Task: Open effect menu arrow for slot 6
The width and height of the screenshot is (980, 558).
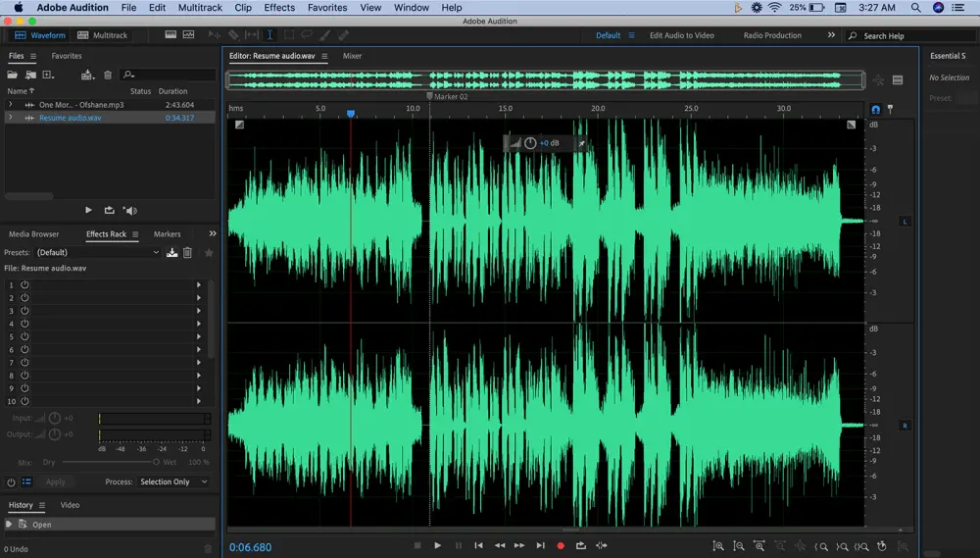Action: point(199,350)
